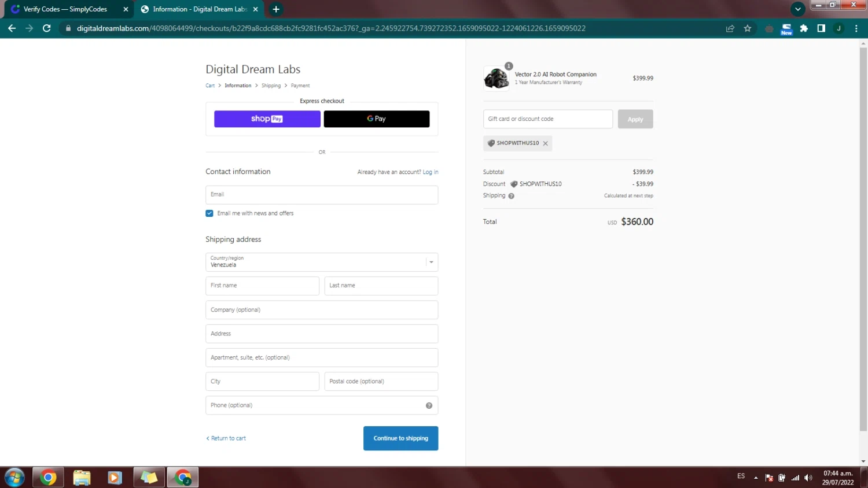Click the Shipping help question mark icon
This screenshot has height=488, width=868.
[x=511, y=196]
